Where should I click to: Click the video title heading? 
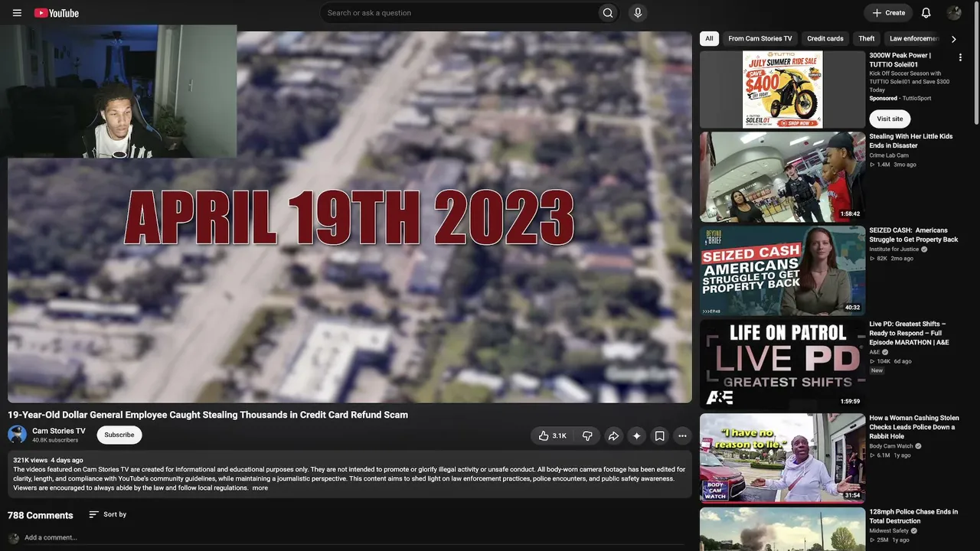(208, 415)
